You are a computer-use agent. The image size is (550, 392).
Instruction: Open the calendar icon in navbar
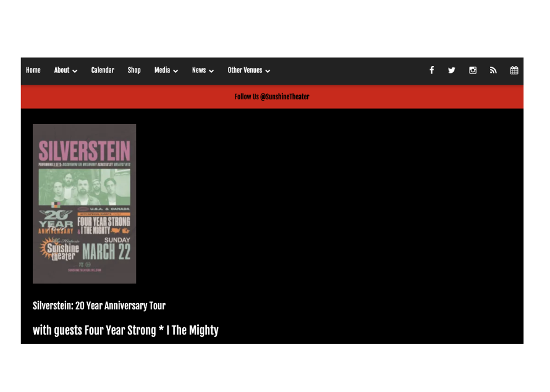click(x=514, y=70)
